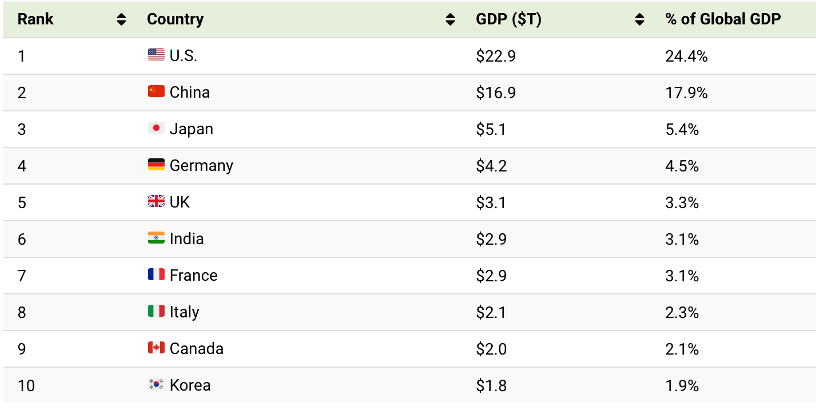Click the UK flag icon
The image size is (816, 408).
click(156, 202)
